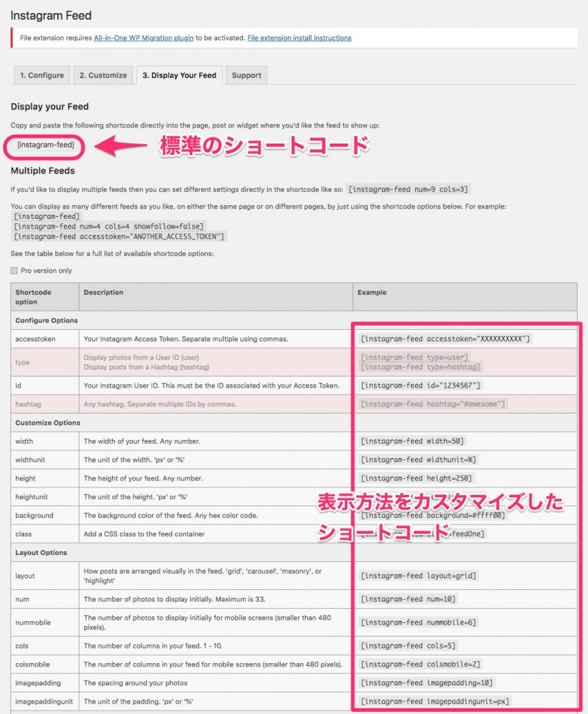Switch to the '2. Customize' tab
This screenshot has height=714, width=588.
coord(103,75)
